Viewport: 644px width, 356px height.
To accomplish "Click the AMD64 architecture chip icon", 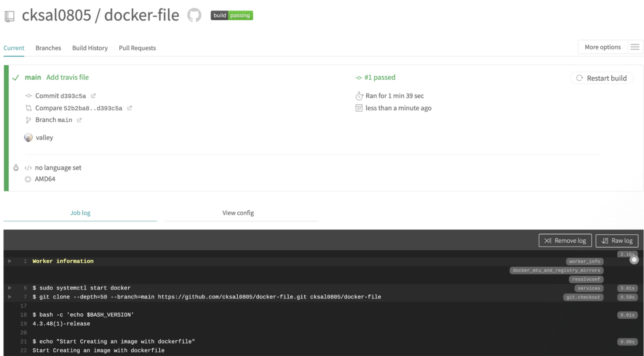I will [x=28, y=179].
